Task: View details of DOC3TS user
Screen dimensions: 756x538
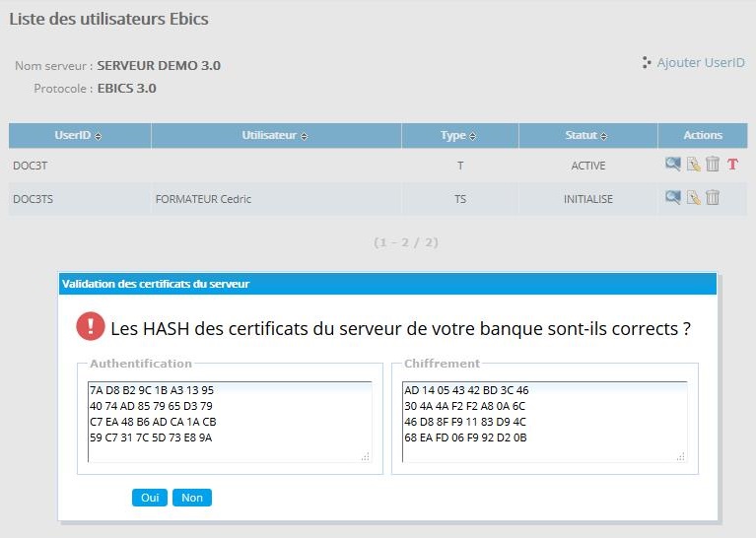Action: (673, 198)
